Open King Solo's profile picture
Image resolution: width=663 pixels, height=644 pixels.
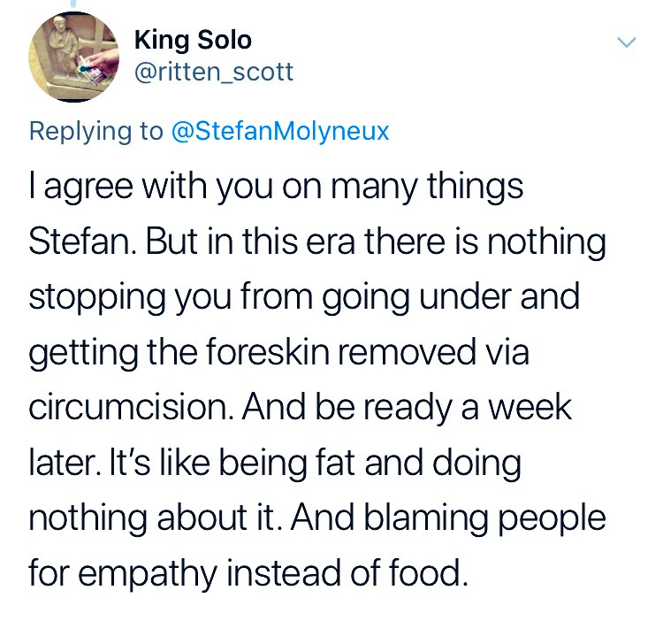[x=76, y=58]
